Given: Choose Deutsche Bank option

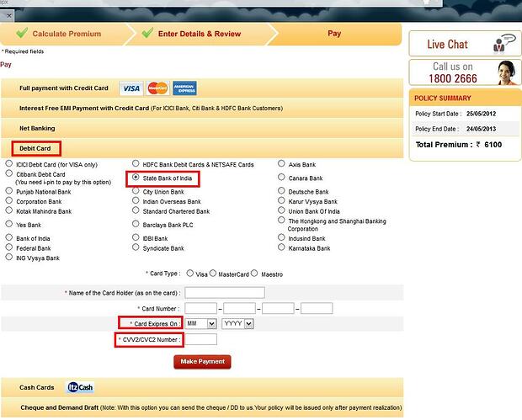Looking at the screenshot, I should 281,191.
